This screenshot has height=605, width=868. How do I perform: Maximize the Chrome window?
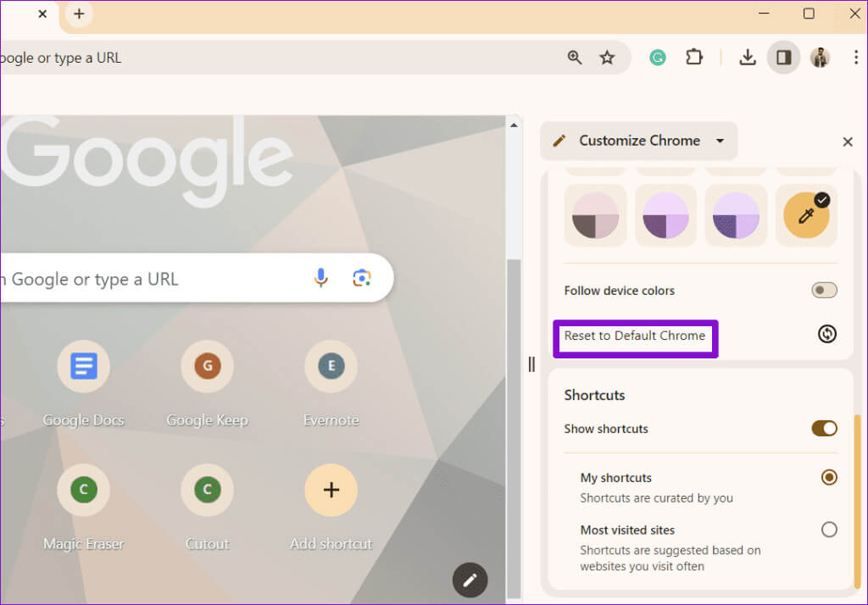pyautogui.click(x=809, y=14)
